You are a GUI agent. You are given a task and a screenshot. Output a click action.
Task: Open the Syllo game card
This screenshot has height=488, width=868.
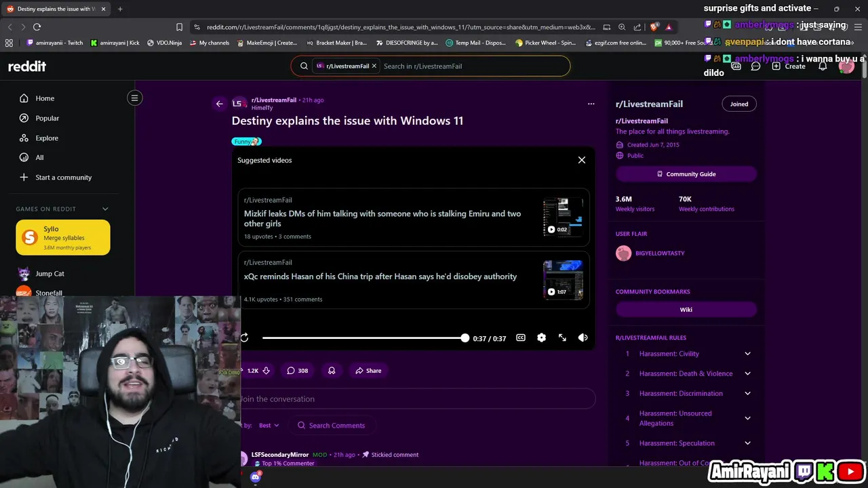point(63,237)
